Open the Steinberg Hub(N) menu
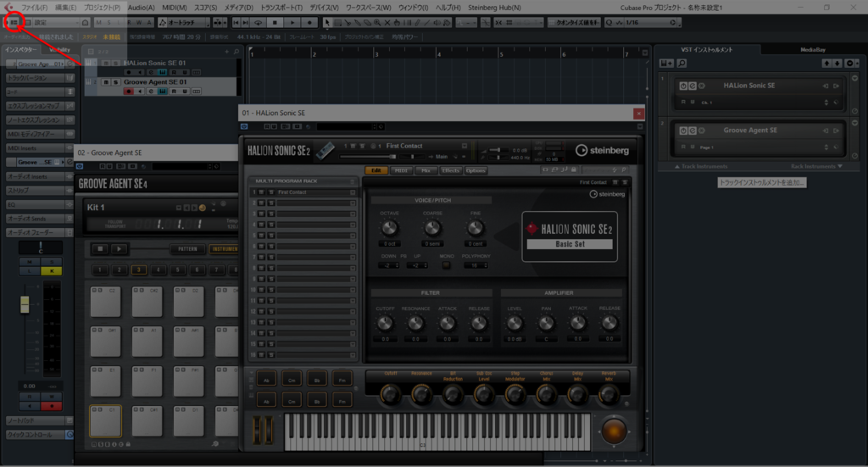 pyautogui.click(x=494, y=8)
